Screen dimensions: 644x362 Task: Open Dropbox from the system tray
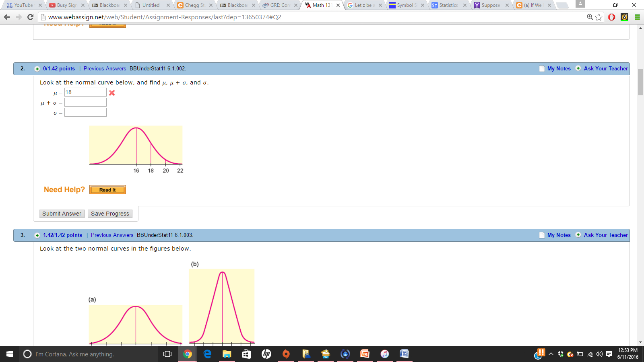(x=561, y=354)
